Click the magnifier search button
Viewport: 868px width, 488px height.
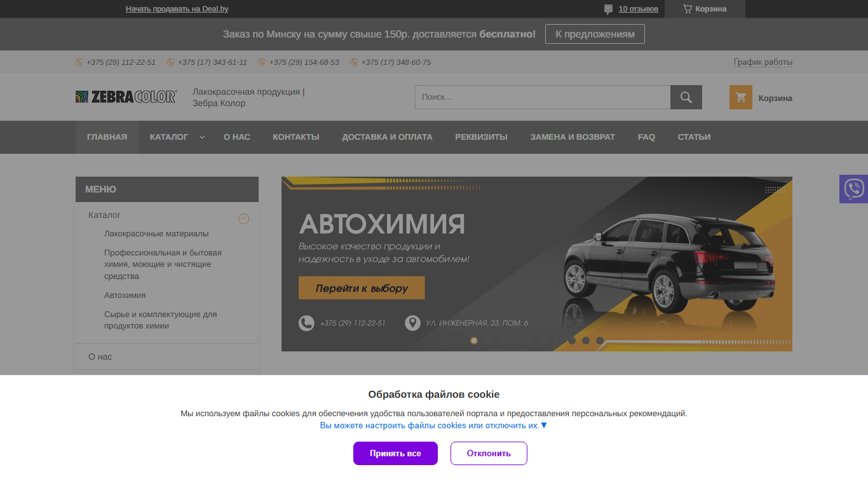tap(686, 97)
